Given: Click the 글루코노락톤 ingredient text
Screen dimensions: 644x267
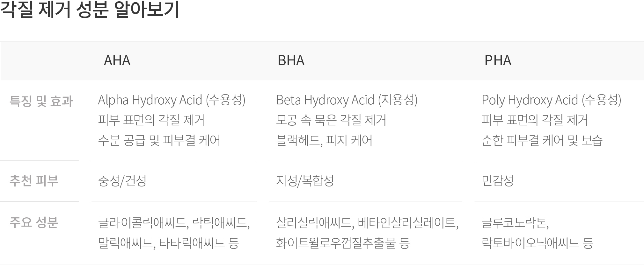Looking at the screenshot, I should coord(515,223).
